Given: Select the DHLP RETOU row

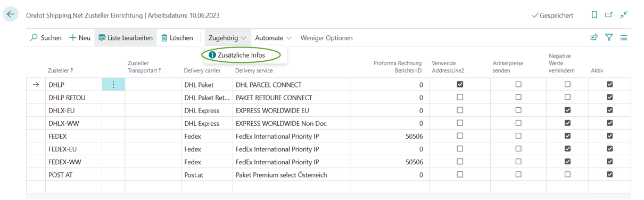Looking at the screenshot, I should pyautogui.click(x=328, y=98).
